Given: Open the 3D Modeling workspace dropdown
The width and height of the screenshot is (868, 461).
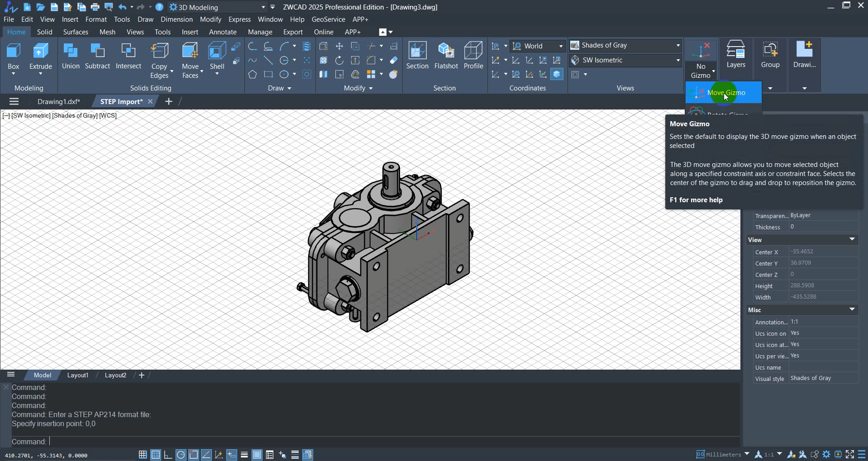Looking at the screenshot, I should tap(218, 7).
